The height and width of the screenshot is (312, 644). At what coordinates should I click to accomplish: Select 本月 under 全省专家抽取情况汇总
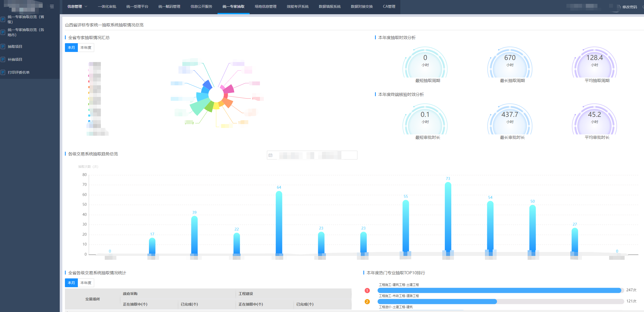point(71,48)
